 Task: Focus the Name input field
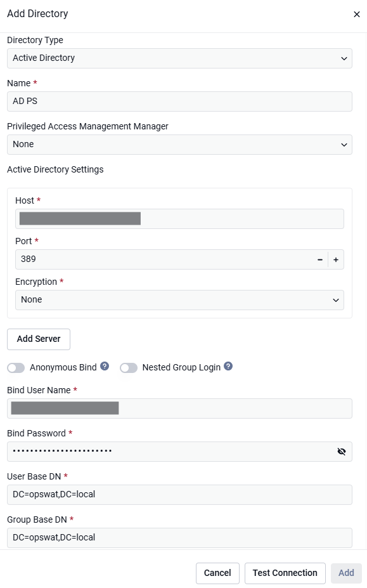tap(179, 101)
